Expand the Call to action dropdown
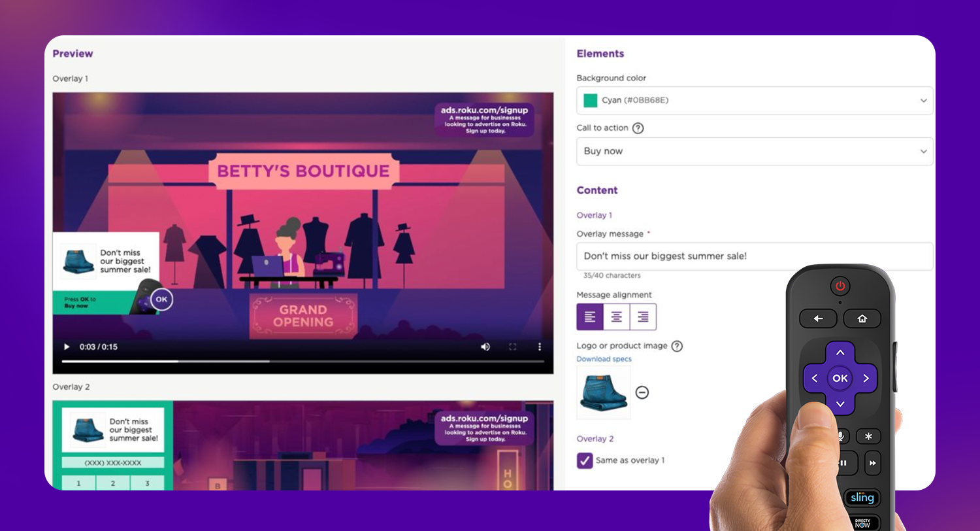The image size is (980, 531). coord(755,151)
